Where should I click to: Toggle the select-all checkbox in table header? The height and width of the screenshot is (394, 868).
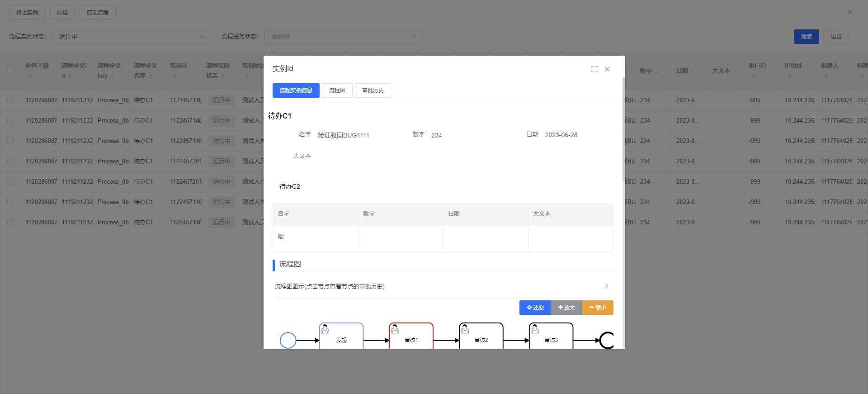pyautogui.click(x=10, y=71)
